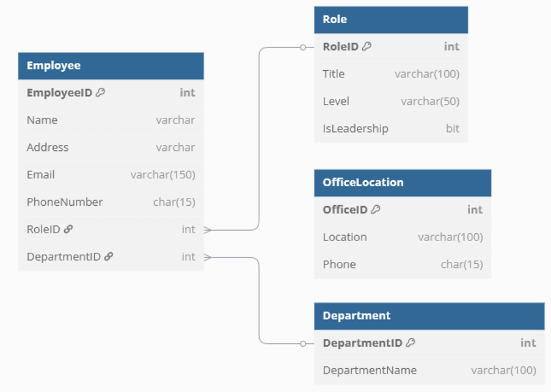Select the IsLeadership field in Role
The width and height of the screenshot is (551, 392).
point(390,129)
